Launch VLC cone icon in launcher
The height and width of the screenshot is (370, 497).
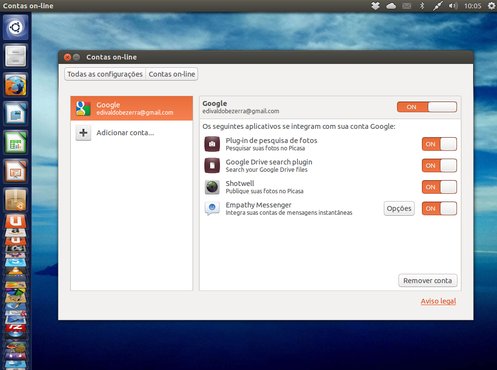tap(16, 271)
